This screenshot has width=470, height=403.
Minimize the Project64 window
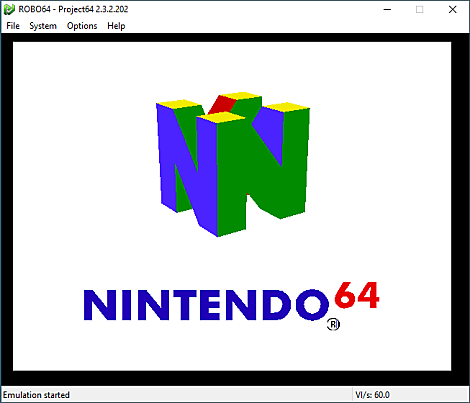point(387,9)
